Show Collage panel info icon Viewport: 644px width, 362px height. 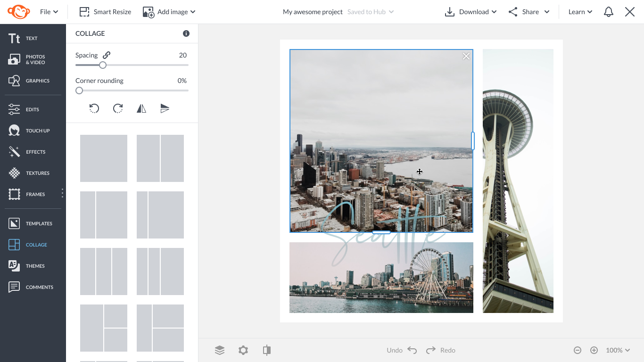[x=186, y=33]
